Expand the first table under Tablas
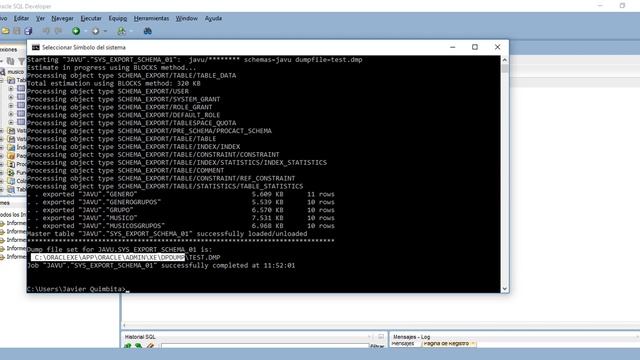 tap(11, 89)
